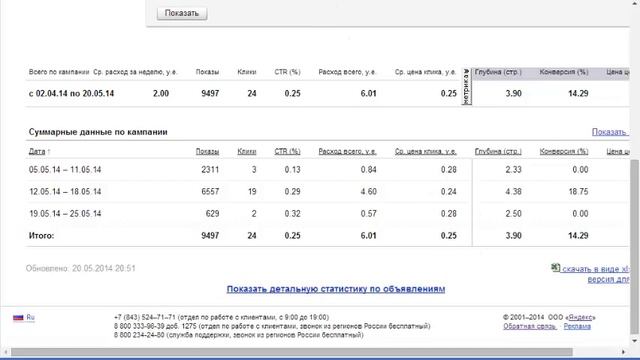Click the с 02.04.14 по 20.05.14 period text
Screen dimensions: 640x360
71,93
